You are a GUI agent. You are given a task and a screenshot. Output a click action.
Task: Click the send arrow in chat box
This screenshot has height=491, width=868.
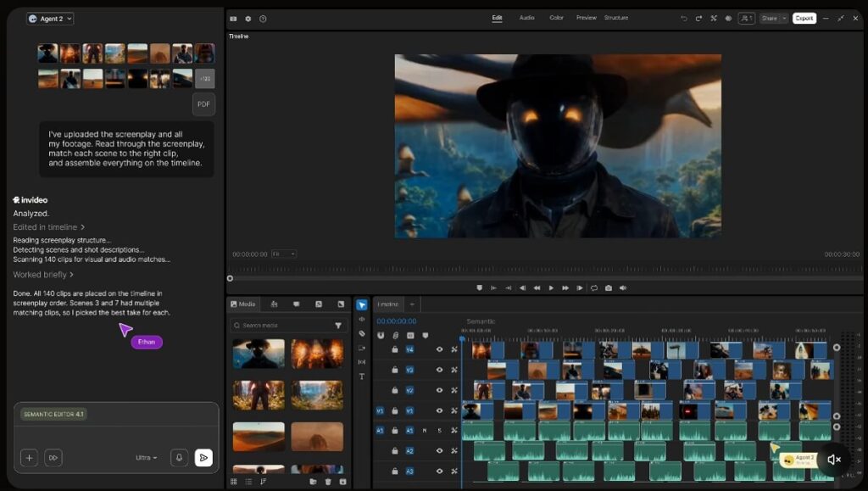point(203,458)
